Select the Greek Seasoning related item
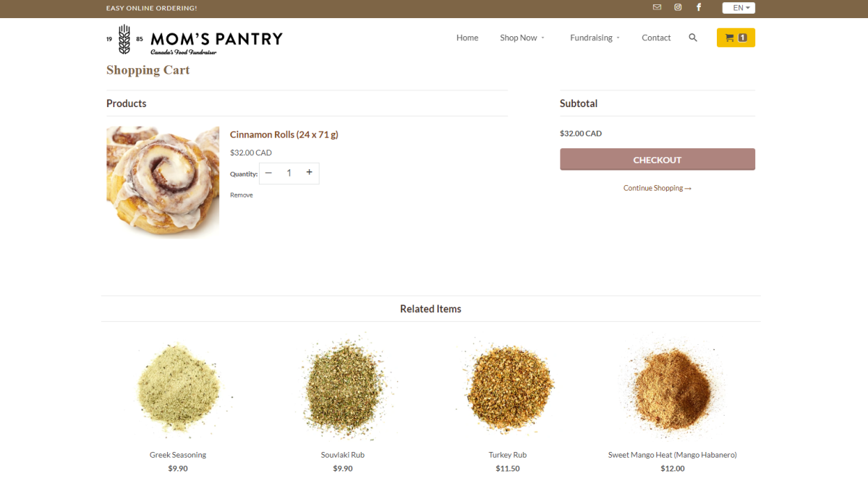Screen dimensions: 868x491 tap(178, 455)
